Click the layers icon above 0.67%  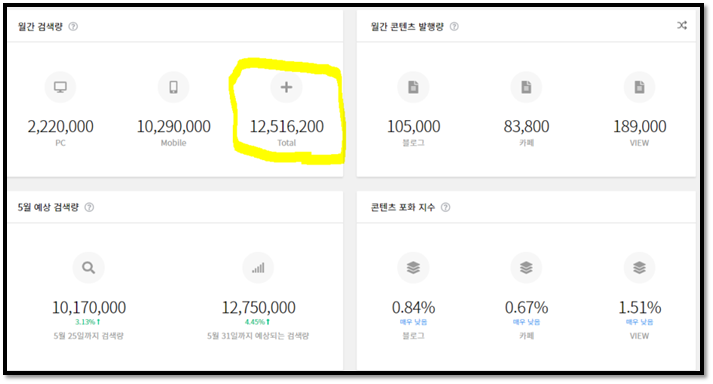click(526, 268)
